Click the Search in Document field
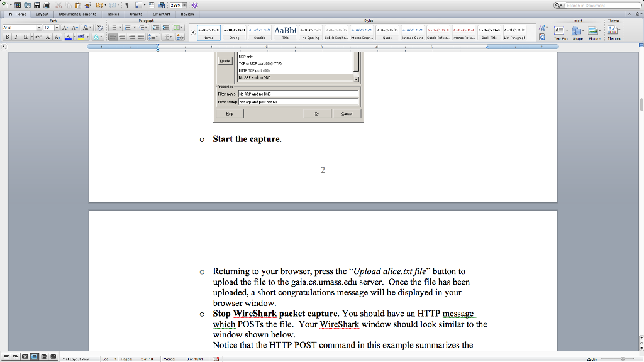644x362 pixels. [602, 5]
